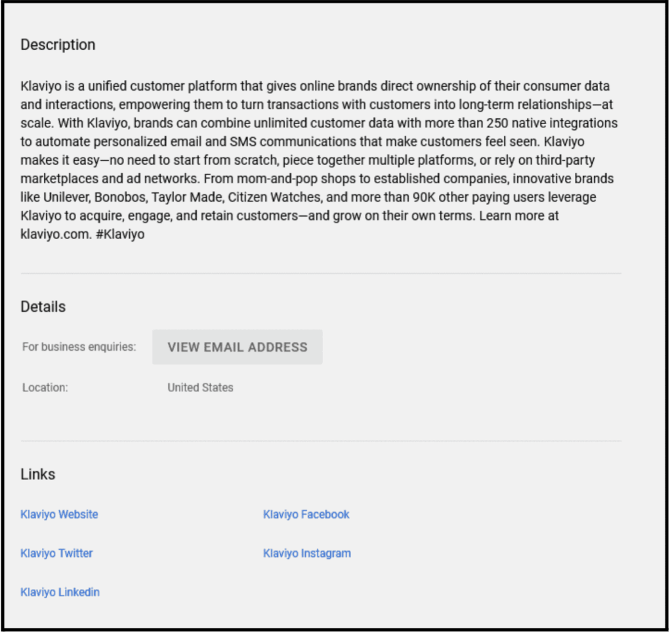Click the Description heading

(x=58, y=45)
